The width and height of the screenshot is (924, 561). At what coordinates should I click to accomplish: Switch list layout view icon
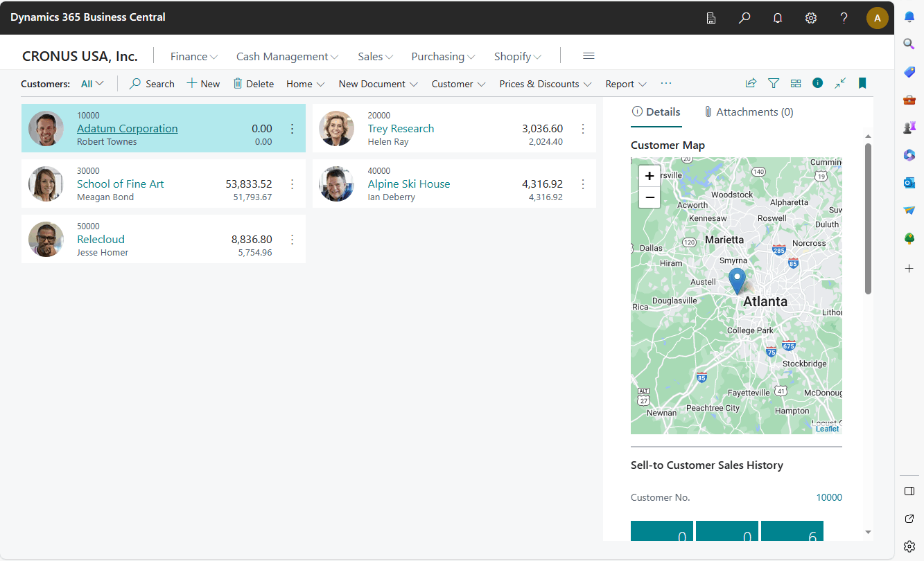point(796,83)
